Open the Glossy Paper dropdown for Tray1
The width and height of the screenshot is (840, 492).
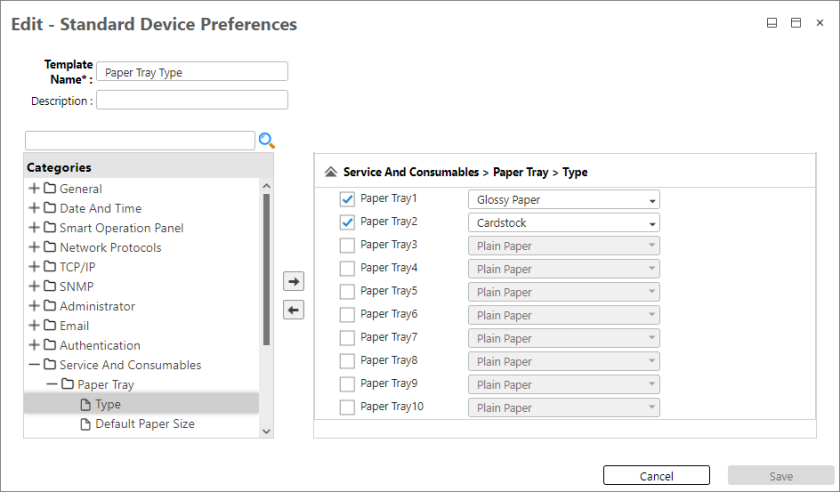[563, 200]
